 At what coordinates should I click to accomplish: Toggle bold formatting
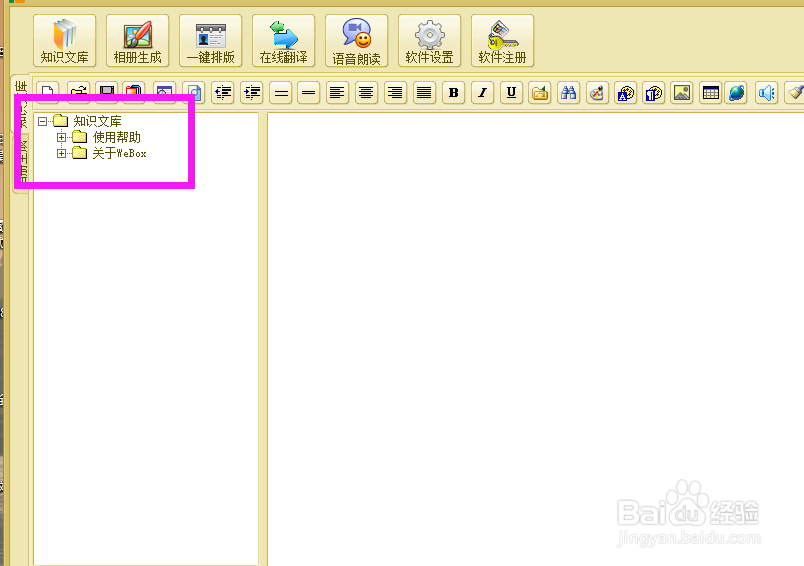pyautogui.click(x=454, y=93)
